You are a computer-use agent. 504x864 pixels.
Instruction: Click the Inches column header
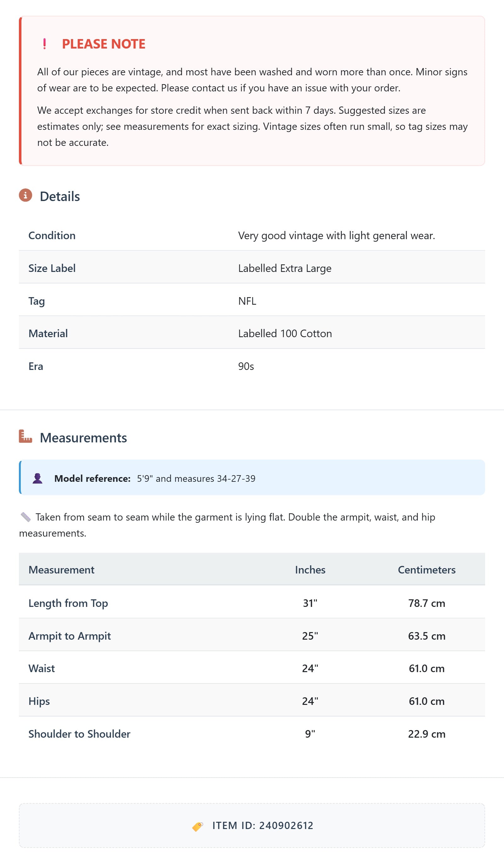(x=310, y=569)
